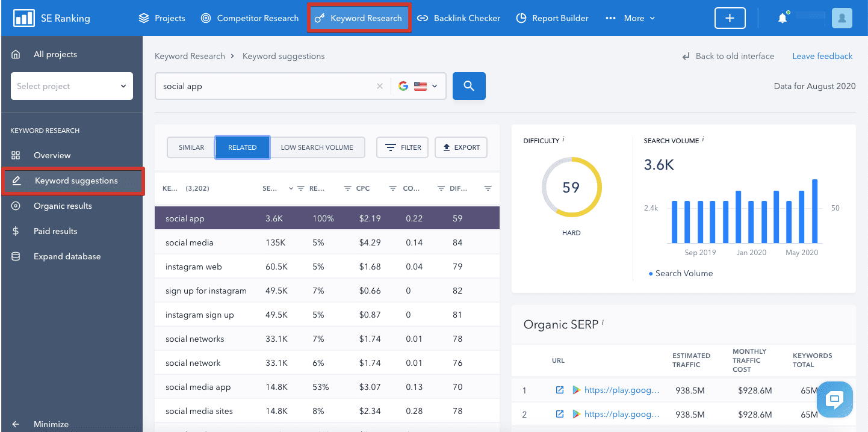Click the 135K search volume value

tap(275, 242)
